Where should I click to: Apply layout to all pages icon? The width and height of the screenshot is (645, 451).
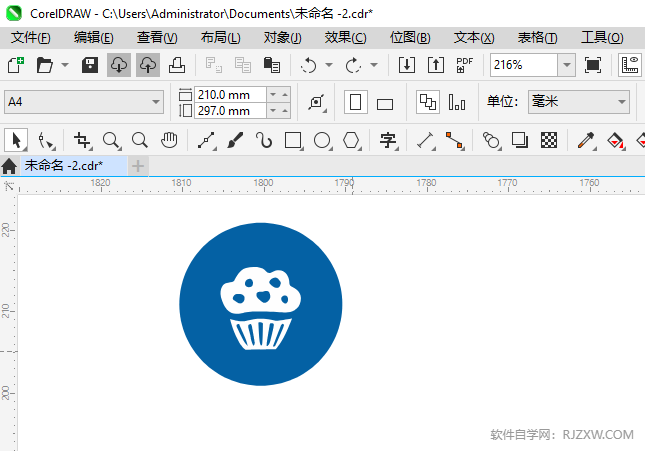click(428, 102)
